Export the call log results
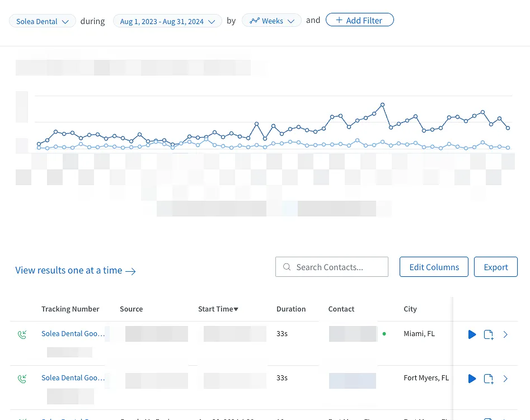Screen dimensions: 530x420 pyautogui.click(x=495, y=267)
